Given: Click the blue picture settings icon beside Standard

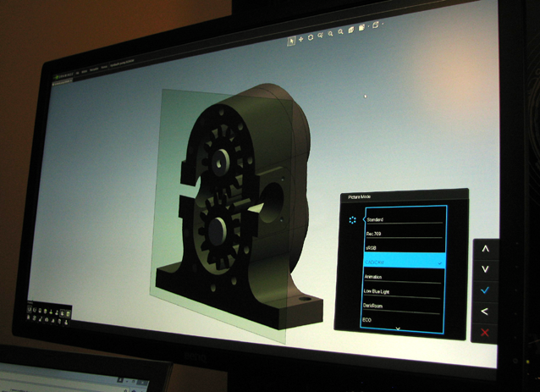Looking at the screenshot, I should coord(352,220).
